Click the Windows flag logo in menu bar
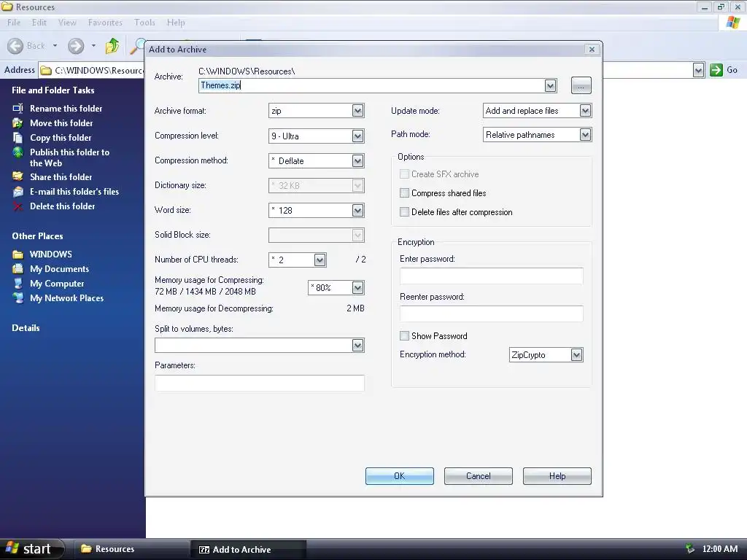The height and width of the screenshot is (560, 747). pyautogui.click(x=733, y=22)
